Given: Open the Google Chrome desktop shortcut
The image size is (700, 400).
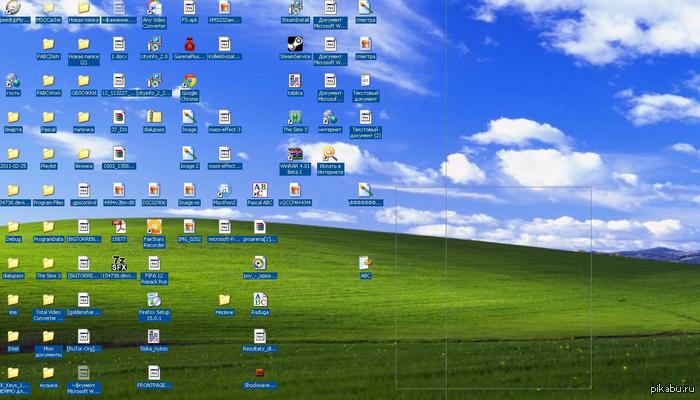Looking at the screenshot, I should tap(189, 82).
